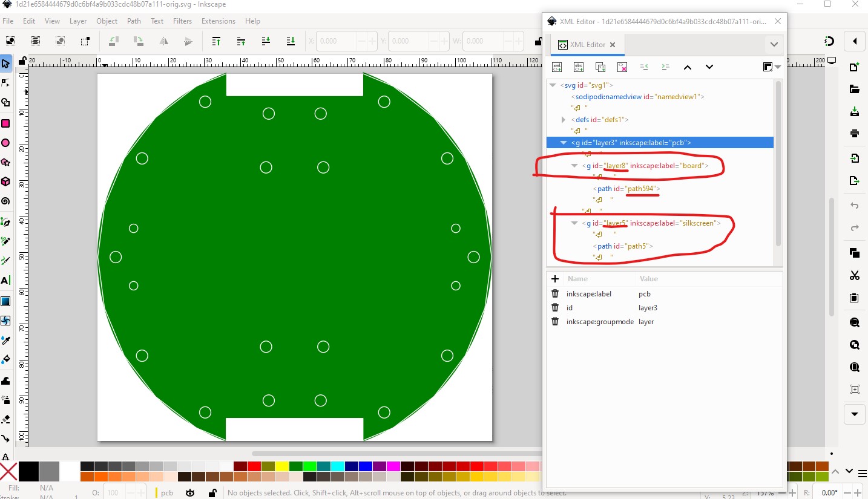Click the Cut scissors icon
The height and width of the screenshot is (499, 868).
[x=854, y=276]
